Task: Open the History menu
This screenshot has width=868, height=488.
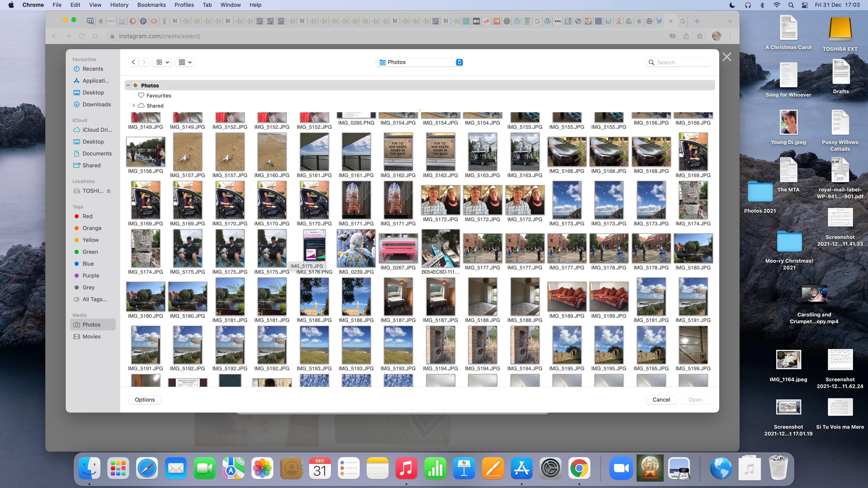Action: (x=119, y=5)
